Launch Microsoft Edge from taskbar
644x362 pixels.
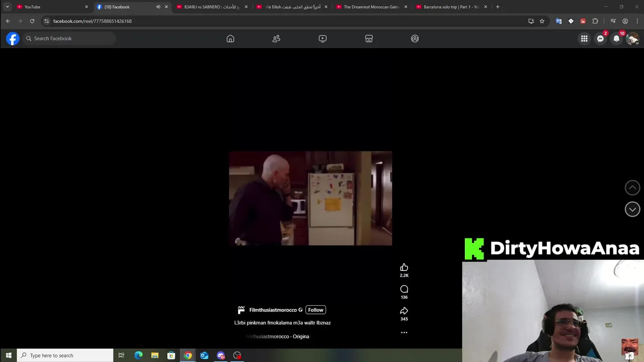[x=138, y=355]
